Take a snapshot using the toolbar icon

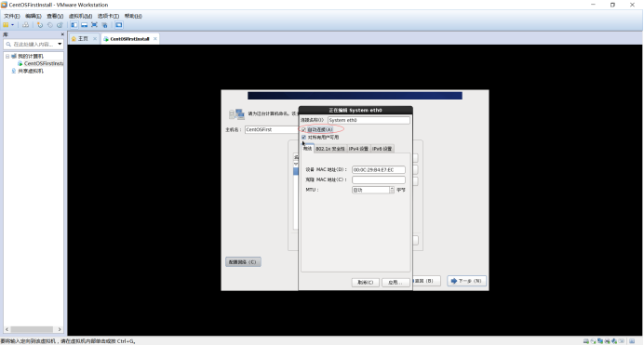click(x=40, y=25)
